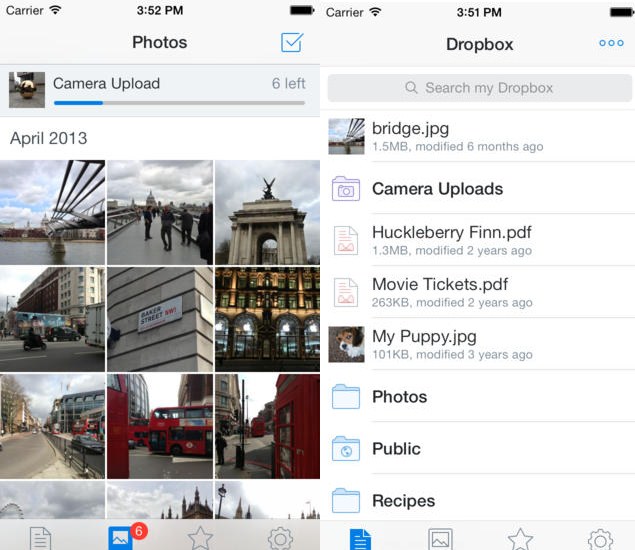
Task: Open the Wellington Arch monument photo
Action: (x=267, y=212)
